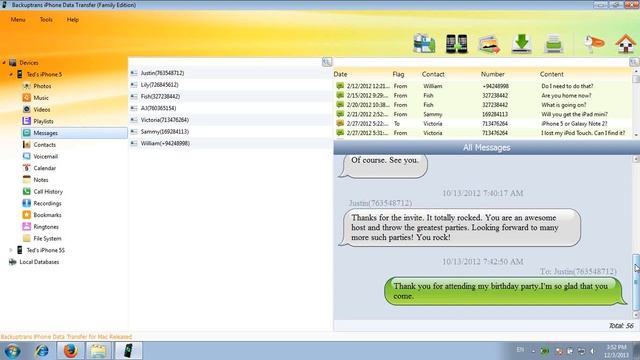Click the chat view vertical scrollbar thumb

pyautogui.click(x=636, y=282)
